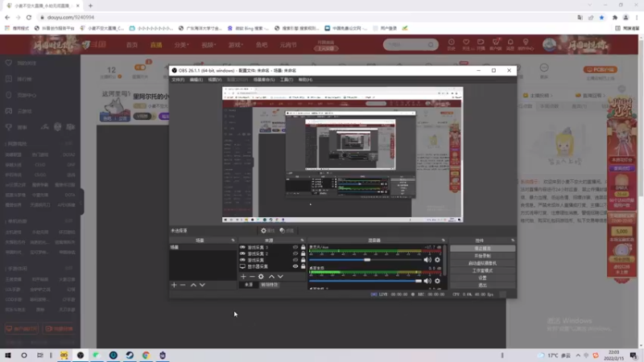Expand the 游戏 dropdown in Douyu nav
The width and height of the screenshot is (644, 362).
coord(235,45)
